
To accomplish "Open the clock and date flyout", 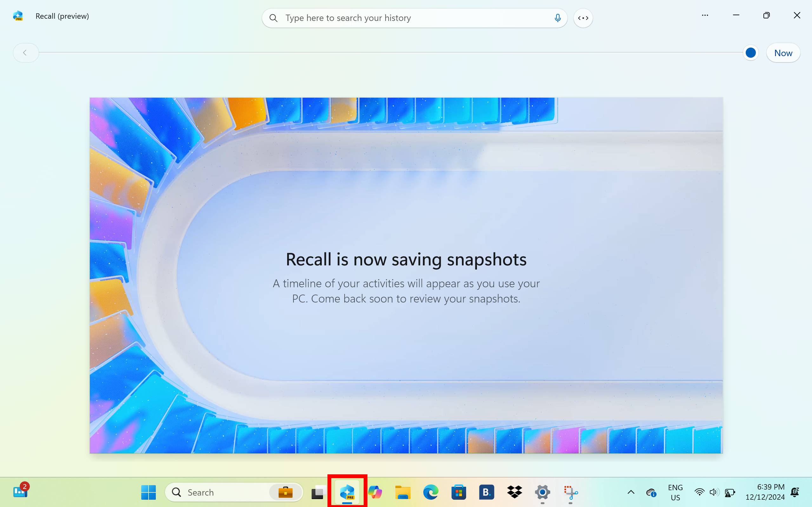I will pos(765,492).
